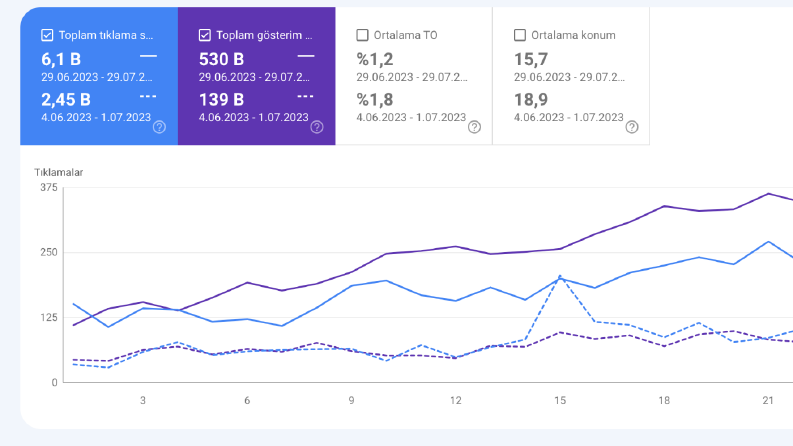This screenshot has height=446, width=793.
Task: Click the dashed line legend on impressions card
Action: click(x=306, y=96)
